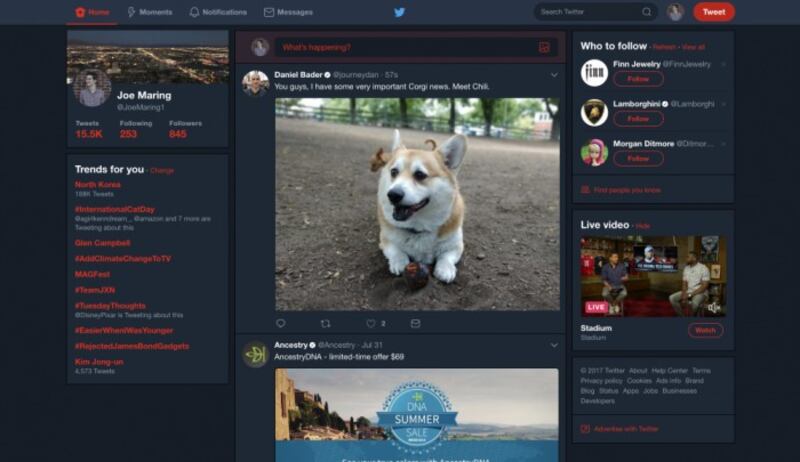Open the #InternationalCatDay trend
This screenshot has height=462, width=800.
click(x=114, y=209)
